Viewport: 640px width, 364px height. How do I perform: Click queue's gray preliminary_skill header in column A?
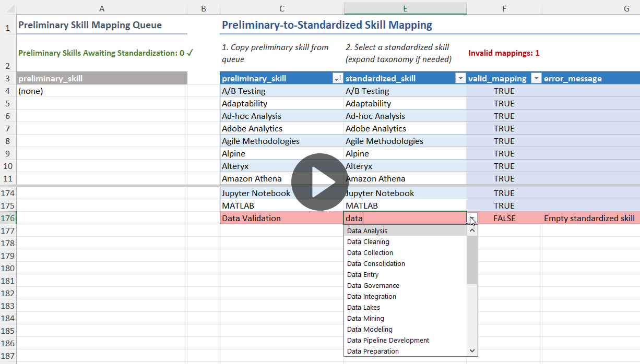coord(102,78)
